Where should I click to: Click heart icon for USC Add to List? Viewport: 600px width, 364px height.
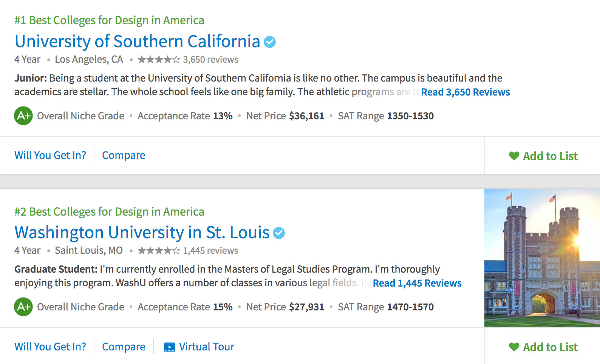coord(514,156)
